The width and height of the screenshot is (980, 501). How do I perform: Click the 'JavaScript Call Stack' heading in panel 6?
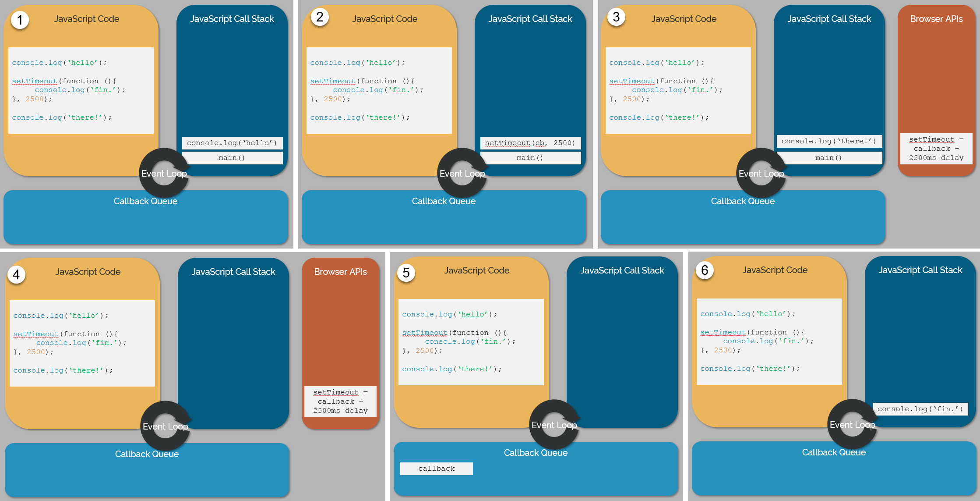[920, 270]
